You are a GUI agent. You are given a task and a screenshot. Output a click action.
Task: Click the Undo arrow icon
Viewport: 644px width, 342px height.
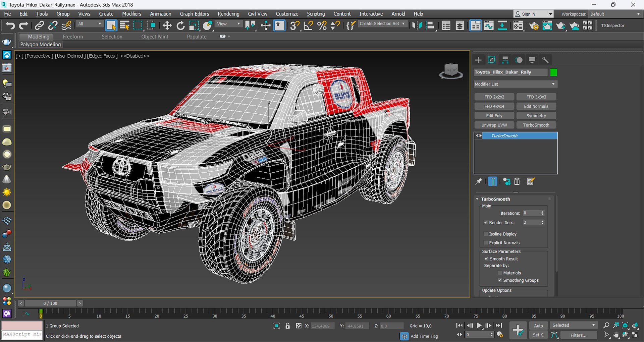(10, 25)
